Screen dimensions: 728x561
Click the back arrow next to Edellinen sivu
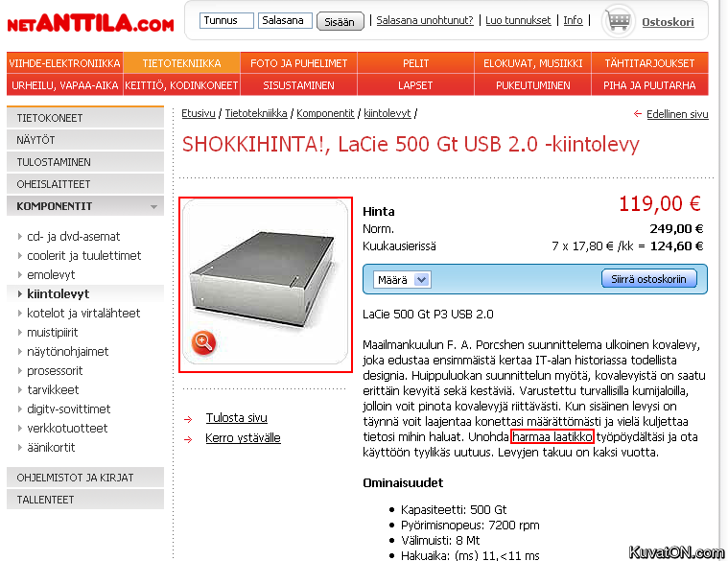pos(638,114)
